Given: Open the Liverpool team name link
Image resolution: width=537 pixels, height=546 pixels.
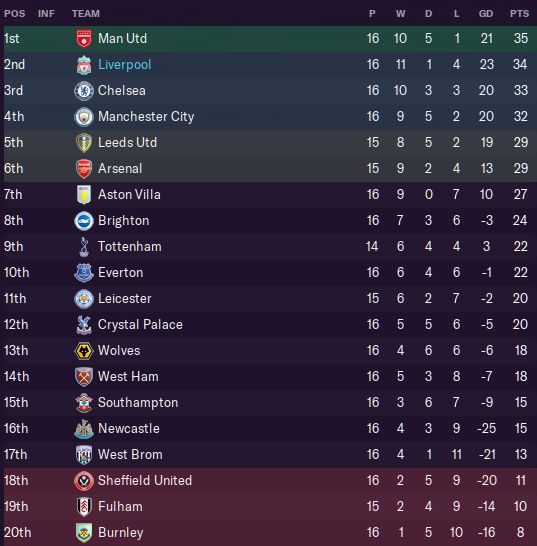Looking at the screenshot, I should 125,64.
